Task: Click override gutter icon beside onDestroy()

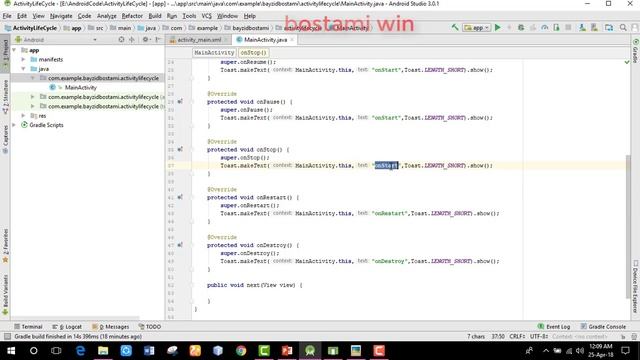Action: pyautogui.click(x=180, y=245)
